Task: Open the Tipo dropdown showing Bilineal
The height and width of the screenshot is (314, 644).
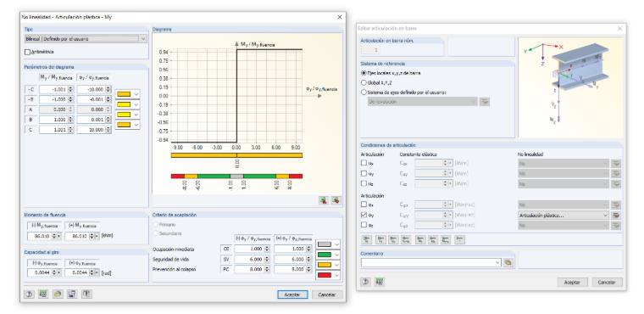Action: (x=86, y=39)
